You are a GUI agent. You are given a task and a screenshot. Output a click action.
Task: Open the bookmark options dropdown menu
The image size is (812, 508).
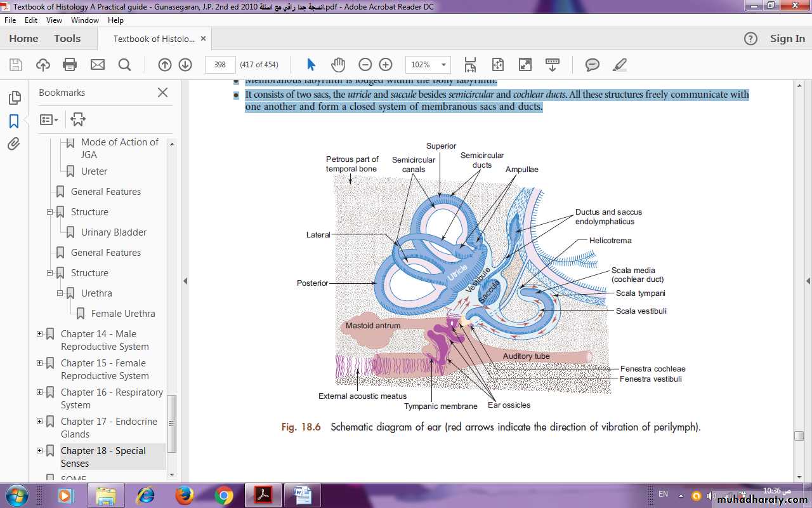pyautogui.click(x=49, y=119)
